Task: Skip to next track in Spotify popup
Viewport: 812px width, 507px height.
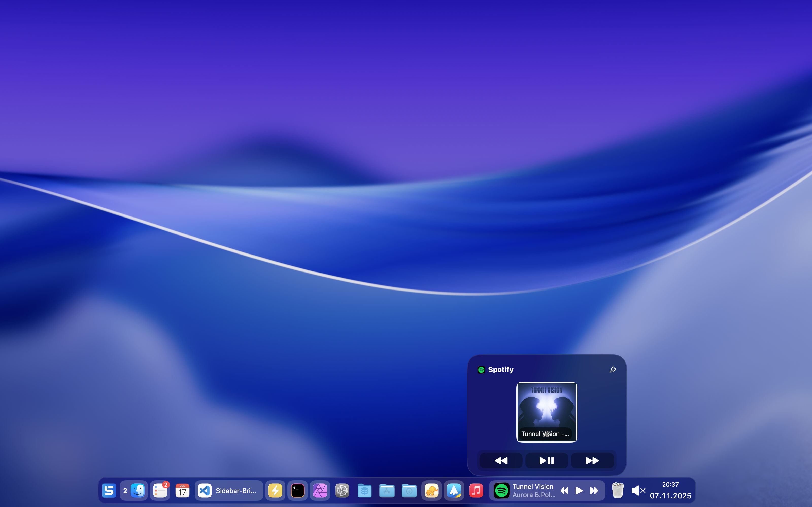Action: (592, 461)
